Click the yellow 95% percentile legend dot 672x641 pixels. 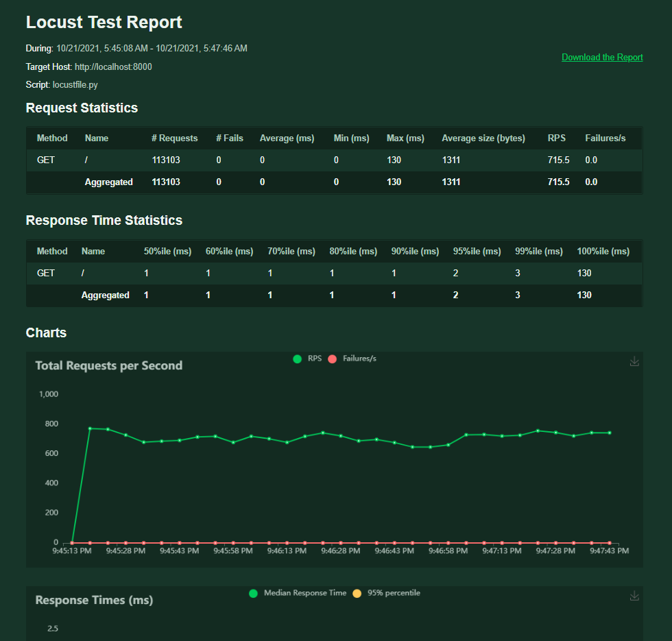tap(357, 594)
